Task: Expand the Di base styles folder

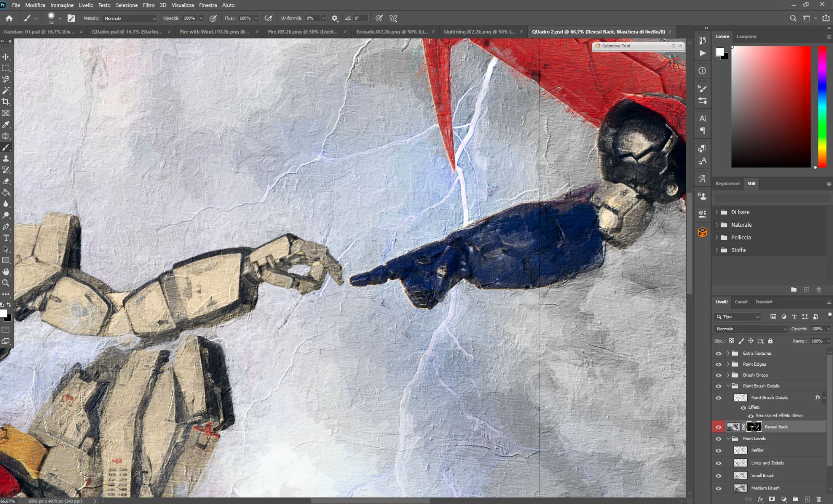Action: click(x=717, y=212)
